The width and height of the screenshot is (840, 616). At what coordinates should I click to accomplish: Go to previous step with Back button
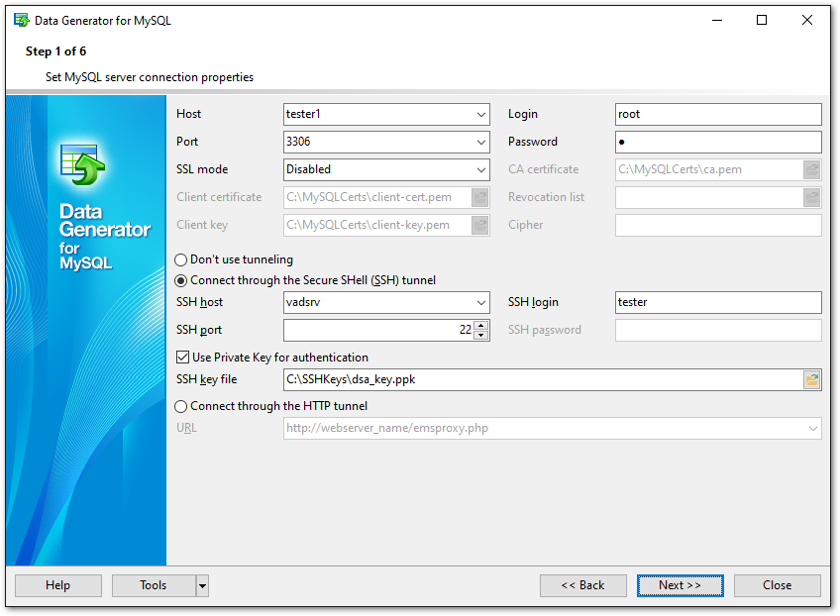point(582,585)
